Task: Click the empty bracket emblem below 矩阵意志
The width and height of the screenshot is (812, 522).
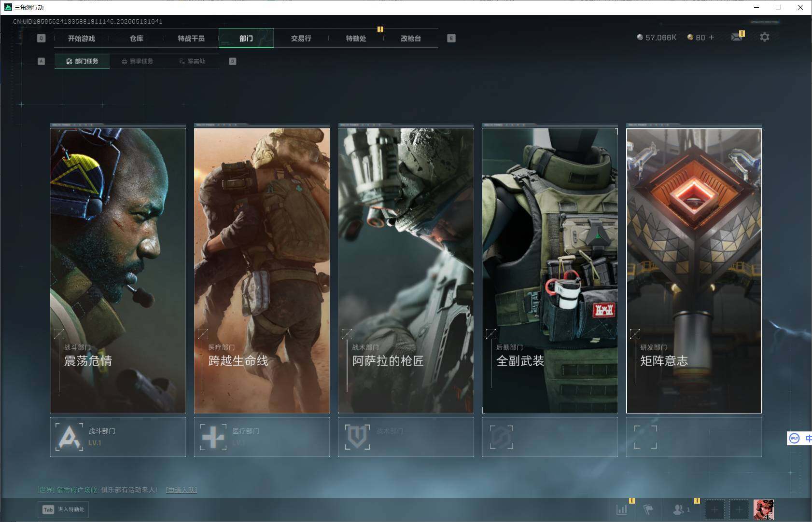Action: pos(645,437)
